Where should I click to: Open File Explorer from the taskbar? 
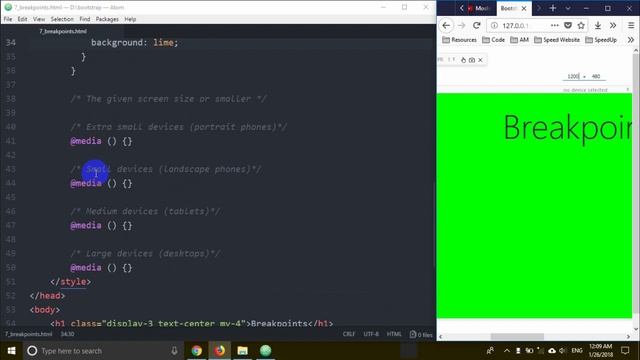[242, 351]
